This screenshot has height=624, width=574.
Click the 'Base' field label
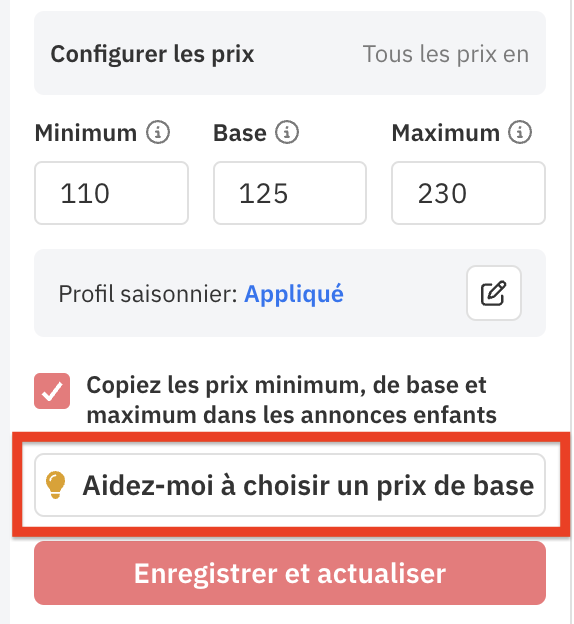click(x=240, y=133)
